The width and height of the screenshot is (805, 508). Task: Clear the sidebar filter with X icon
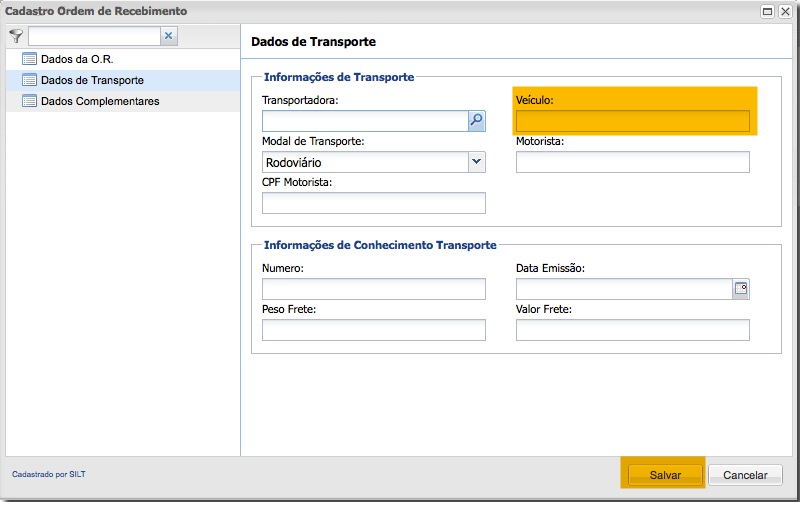[168, 36]
